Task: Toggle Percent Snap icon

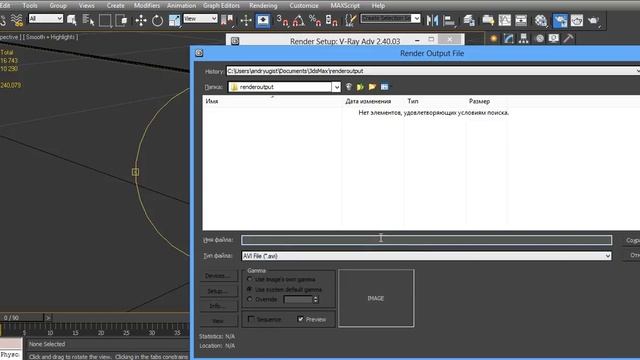Action: pyautogui.click(x=315, y=20)
